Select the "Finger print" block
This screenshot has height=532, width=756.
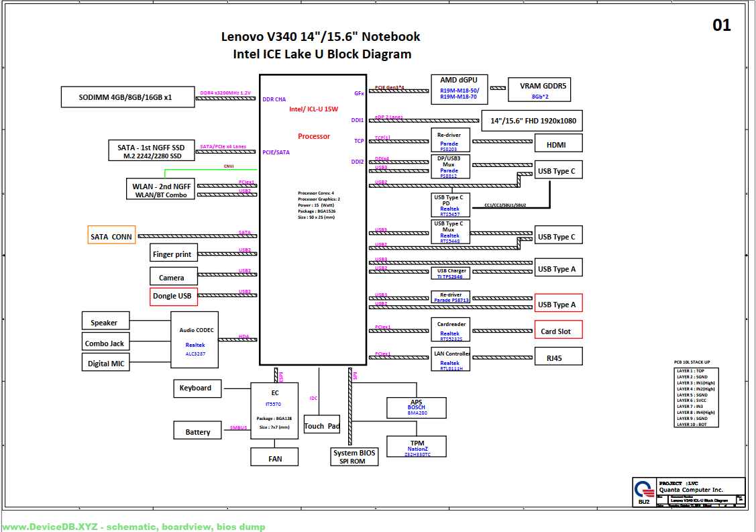coord(174,253)
